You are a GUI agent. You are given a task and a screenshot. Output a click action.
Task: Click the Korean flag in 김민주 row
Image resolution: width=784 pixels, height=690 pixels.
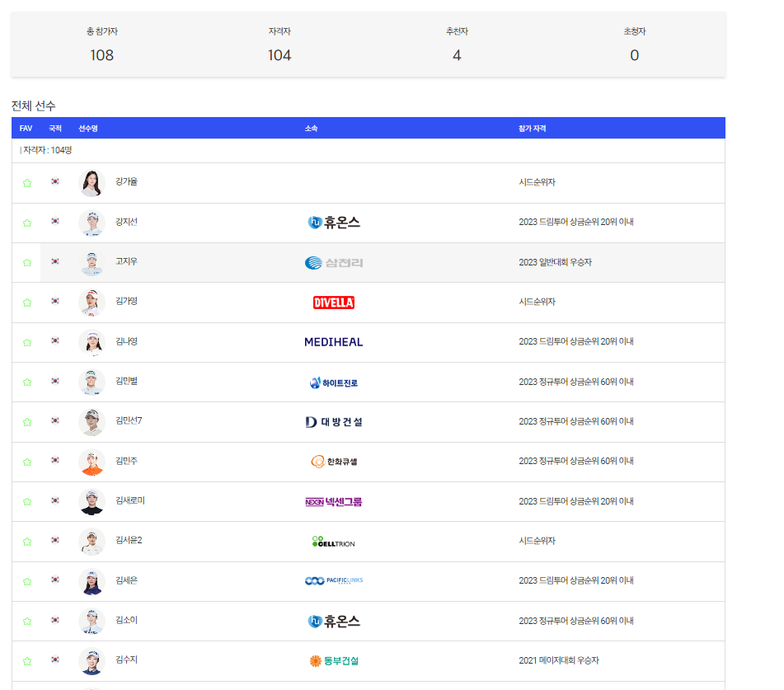pos(55,461)
